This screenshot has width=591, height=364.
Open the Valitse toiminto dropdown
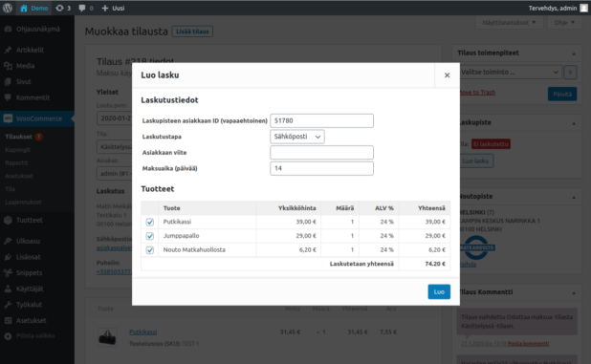[510, 72]
